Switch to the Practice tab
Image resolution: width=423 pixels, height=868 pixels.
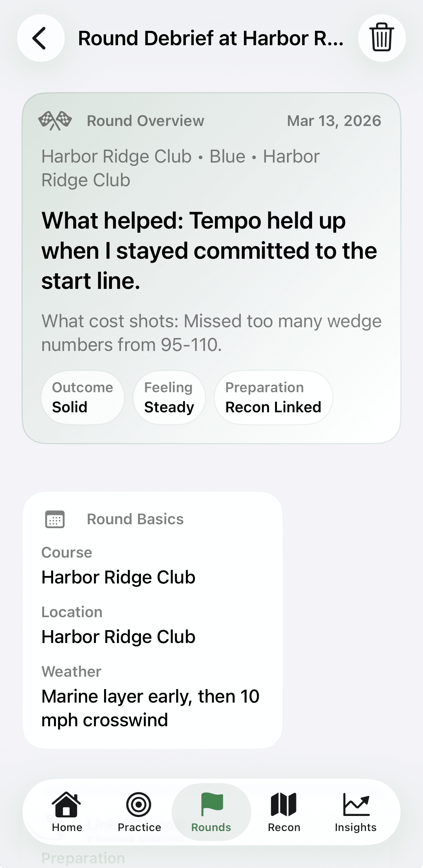click(139, 812)
